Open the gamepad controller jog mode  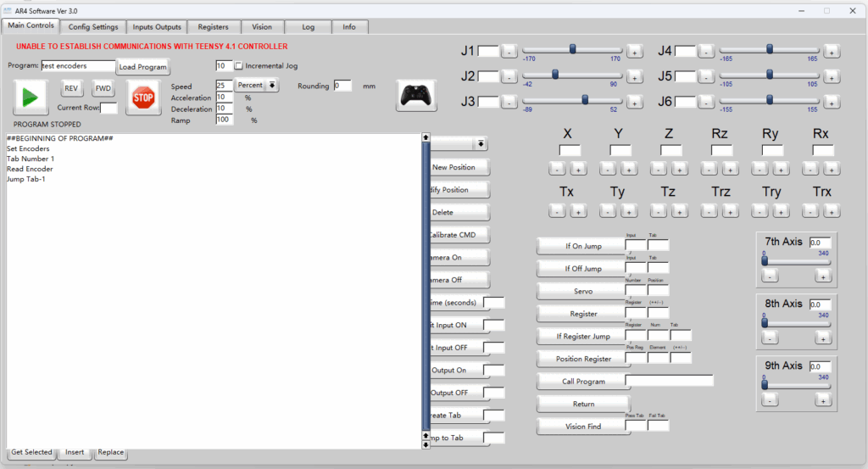416,96
